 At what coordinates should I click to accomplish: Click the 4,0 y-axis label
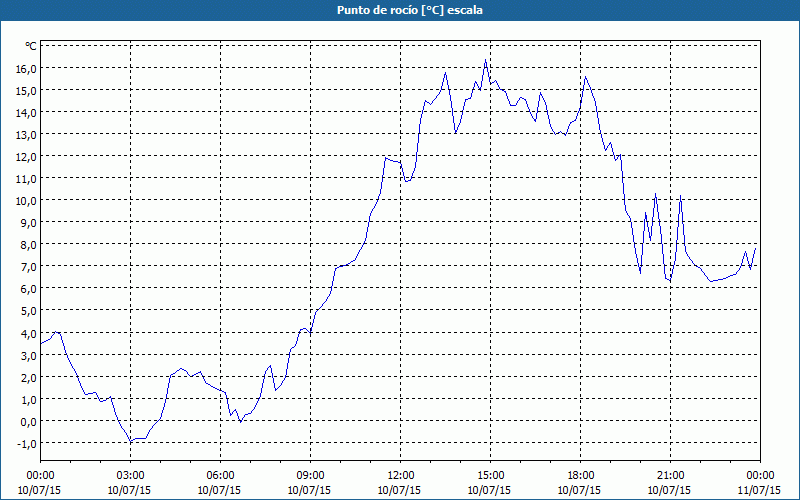(x=29, y=333)
